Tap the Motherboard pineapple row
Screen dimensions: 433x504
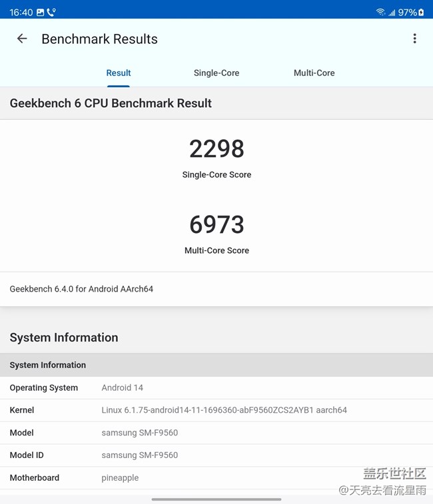click(217, 477)
